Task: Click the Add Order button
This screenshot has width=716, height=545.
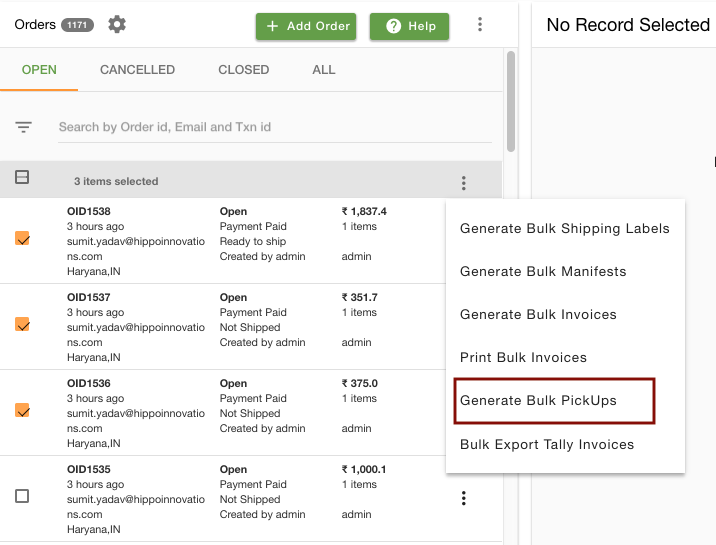Action: pos(306,26)
